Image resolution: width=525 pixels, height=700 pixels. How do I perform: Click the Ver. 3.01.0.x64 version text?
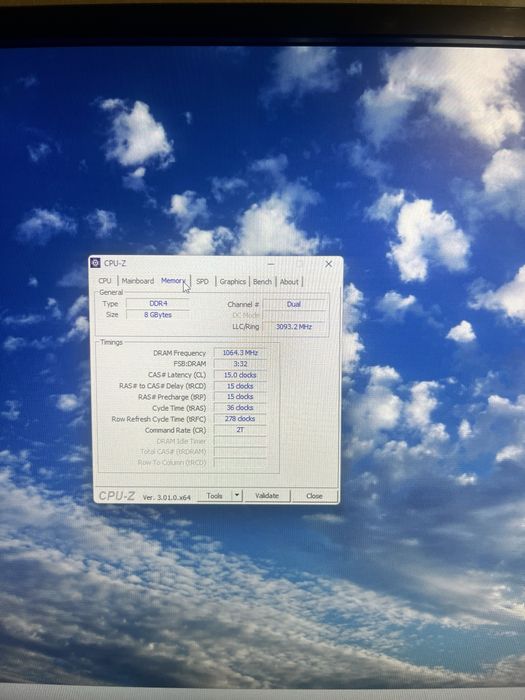167,497
